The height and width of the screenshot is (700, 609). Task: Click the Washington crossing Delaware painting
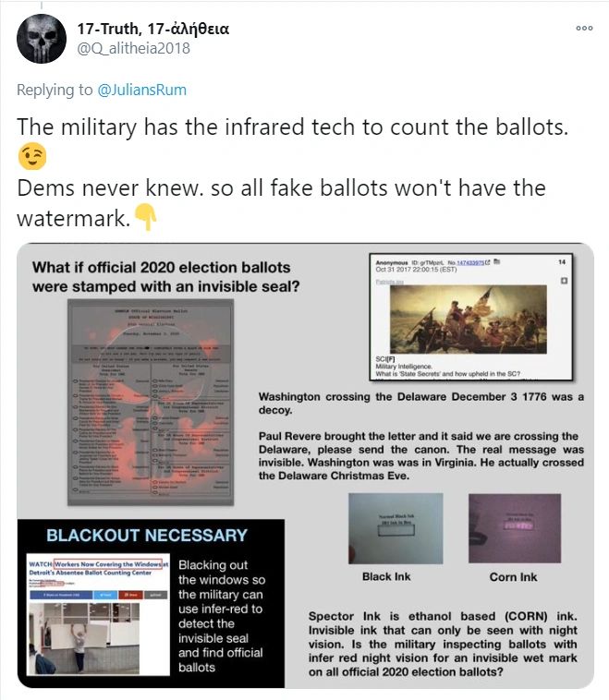point(469,320)
